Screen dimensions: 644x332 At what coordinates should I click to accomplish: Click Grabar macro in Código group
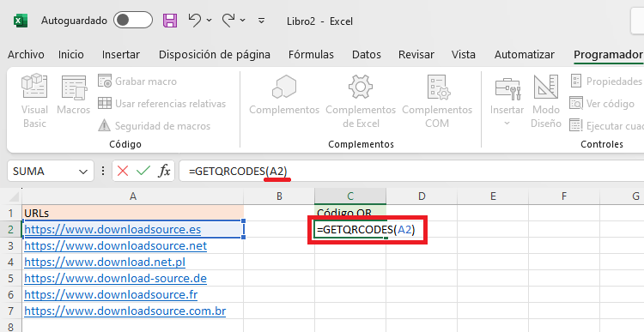point(137,81)
